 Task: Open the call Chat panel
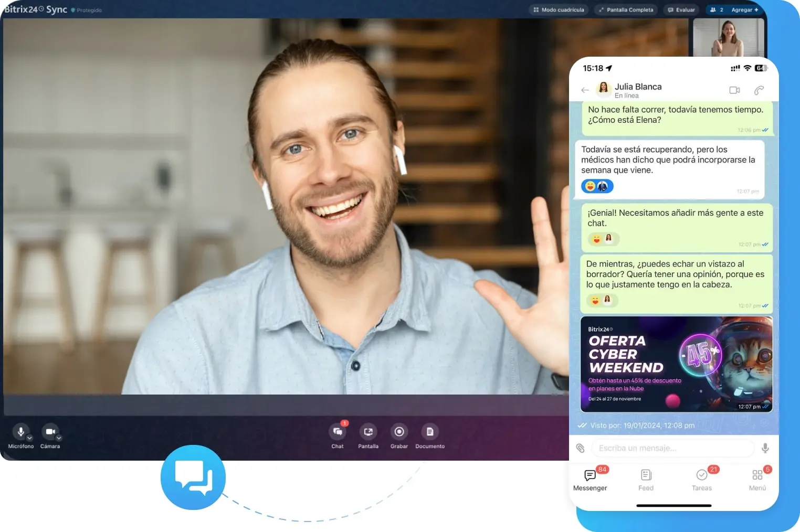[x=338, y=432]
